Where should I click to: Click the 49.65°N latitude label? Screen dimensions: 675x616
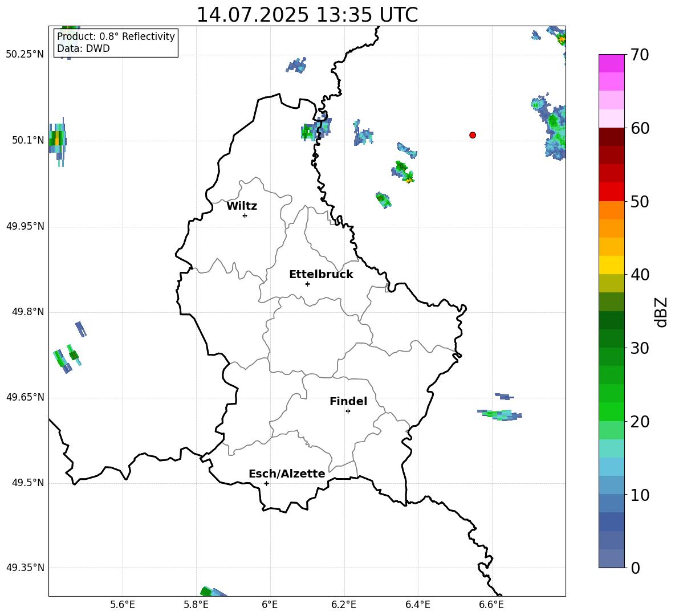tap(25, 397)
